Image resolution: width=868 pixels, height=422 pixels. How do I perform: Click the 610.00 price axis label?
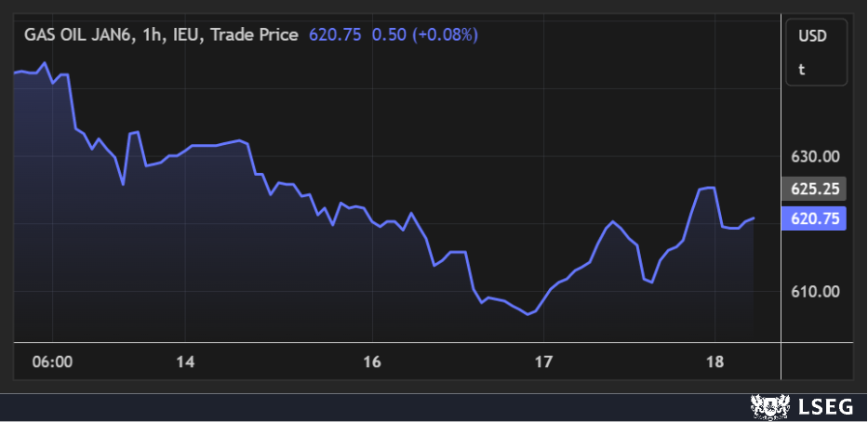[x=815, y=292]
